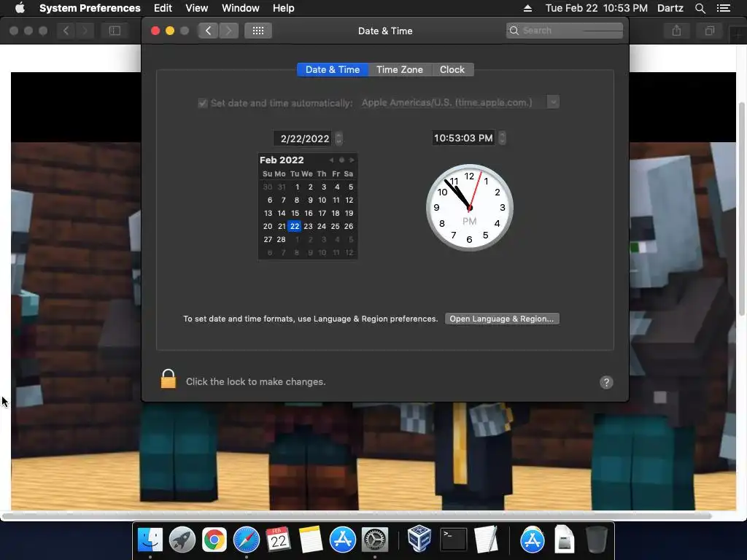Open Terminal icon in the Dock
This screenshot has height=560, width=747.
(x=453, y=540)
